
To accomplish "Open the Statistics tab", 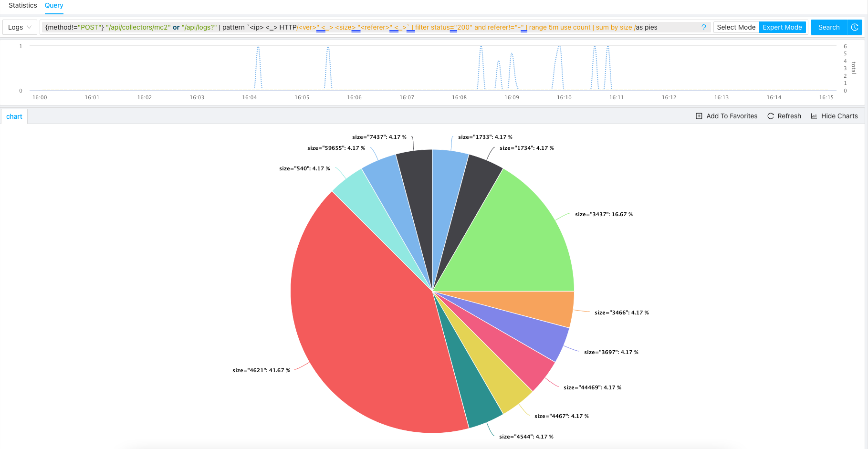I will point(22,5).
